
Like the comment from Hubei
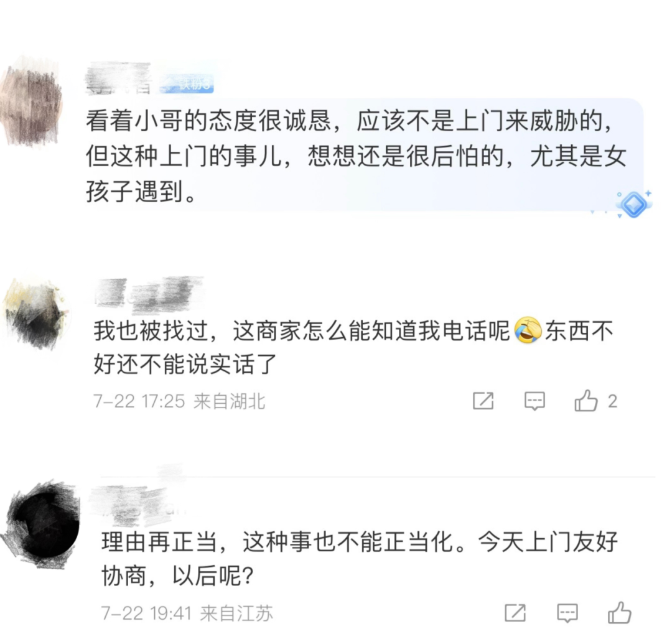[586, 401]
